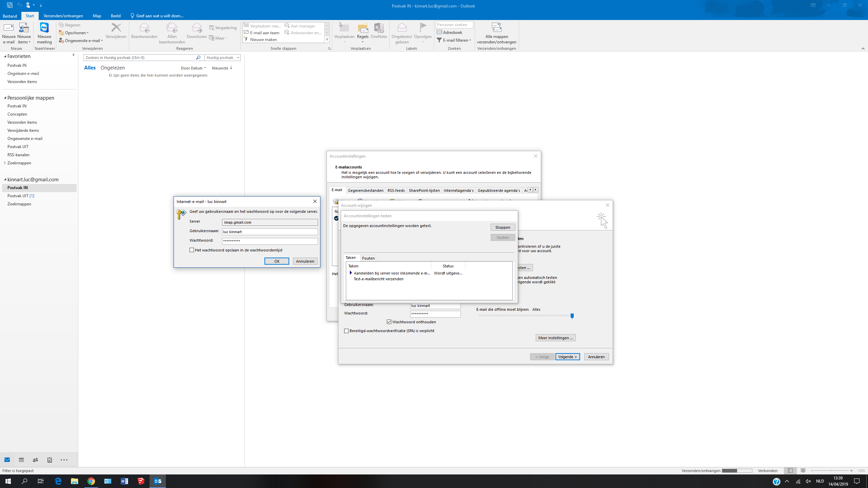Open People view in bottom navigation bar
This screenshot has width=868, height=488.
35,460
